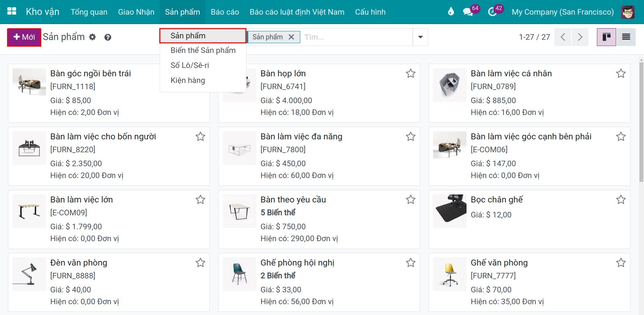Viewport: 644px width, 315px height.
Task: Choose Số Lô/Sê-ri menu entry
Action: [x=203, y=66]
